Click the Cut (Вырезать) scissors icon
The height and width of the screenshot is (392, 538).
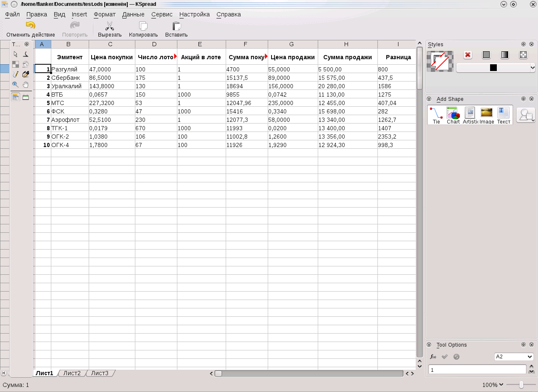pos(110,26)
